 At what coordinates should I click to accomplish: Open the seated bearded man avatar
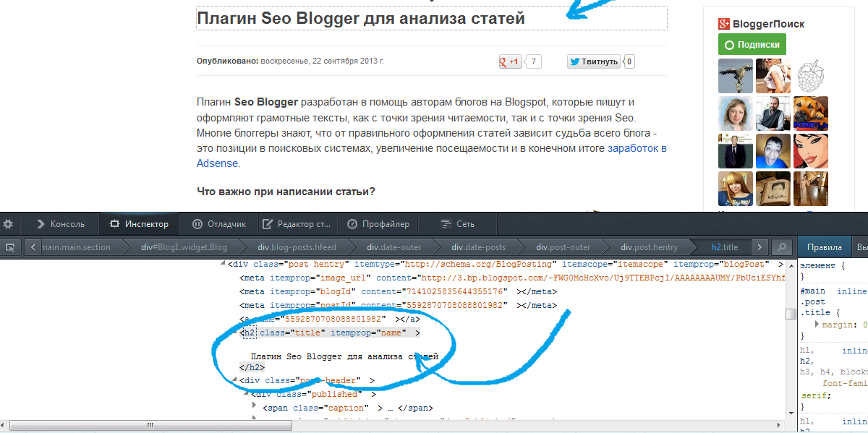pos(773,113)
